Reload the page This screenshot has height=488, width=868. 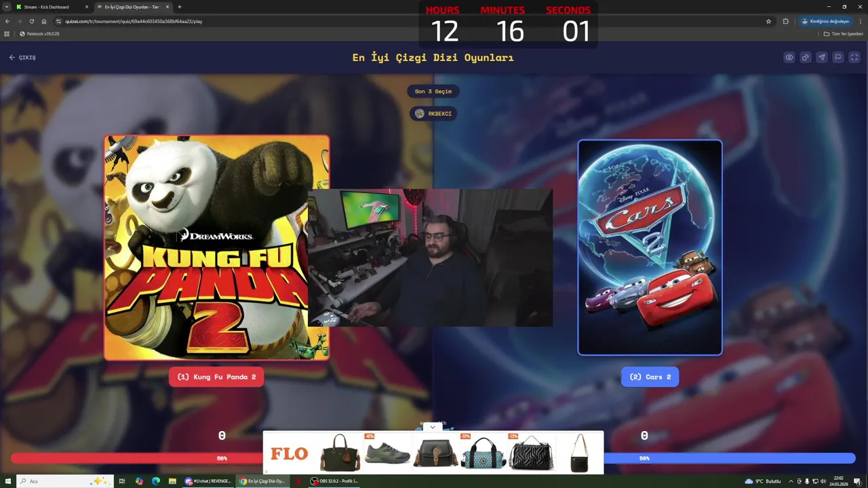32,21
